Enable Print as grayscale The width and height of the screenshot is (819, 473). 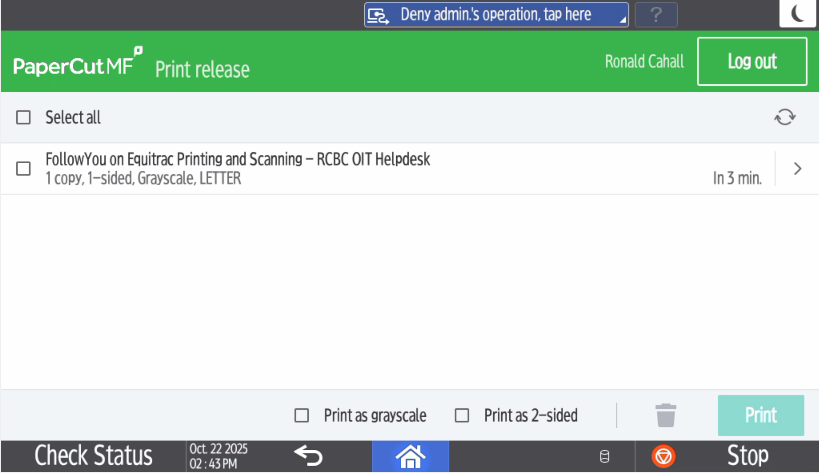pos(301,416)
